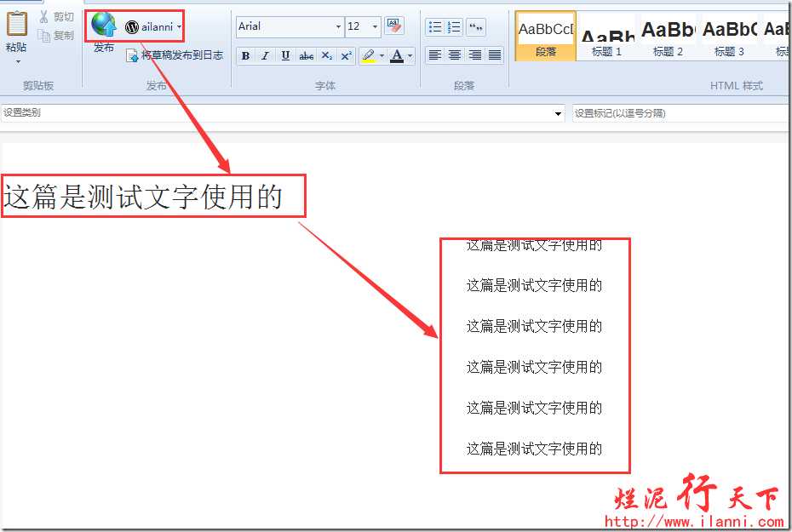Publish post with the globe icon
The height and width of the screenshot is (532, 792).
pos(104,24)
